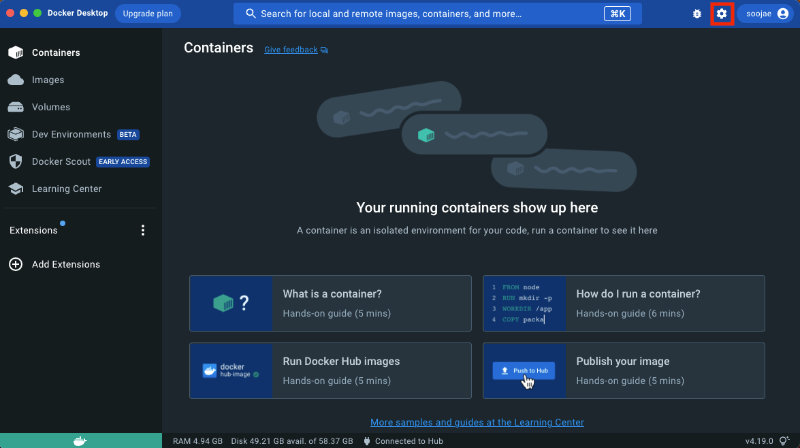Select Dev Environments in the sidebar

[x=71, y=134]
